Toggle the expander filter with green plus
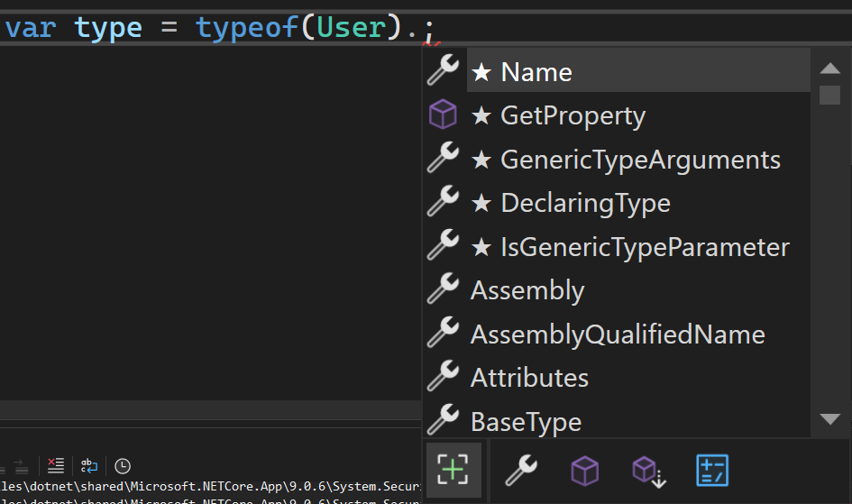This screenshot has width=852, height=504. tap(453, 470)
